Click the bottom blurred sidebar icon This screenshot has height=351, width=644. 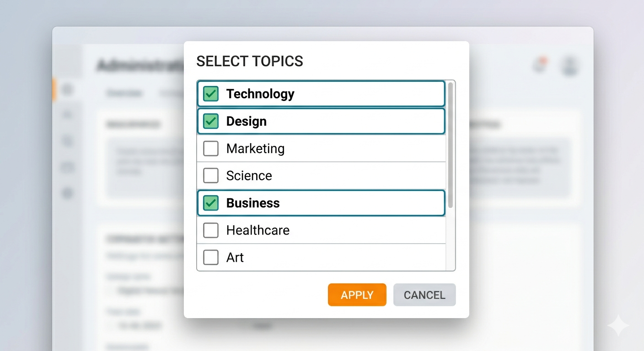click(68, 193)
